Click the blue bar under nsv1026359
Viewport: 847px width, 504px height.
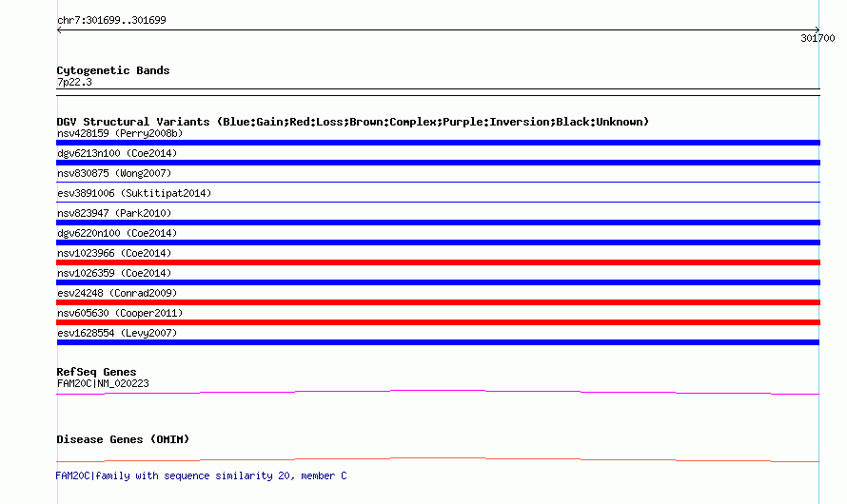tap(438, 282)
